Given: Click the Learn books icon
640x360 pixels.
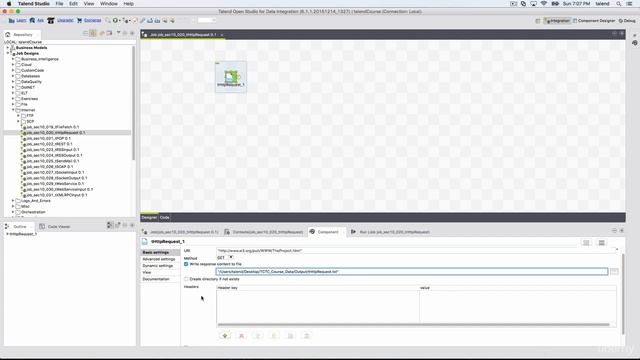Looking at the screenshot, I should tap(11, 20).
